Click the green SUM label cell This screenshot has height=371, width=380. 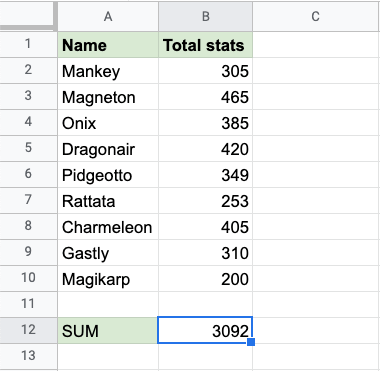pos(108,331)
